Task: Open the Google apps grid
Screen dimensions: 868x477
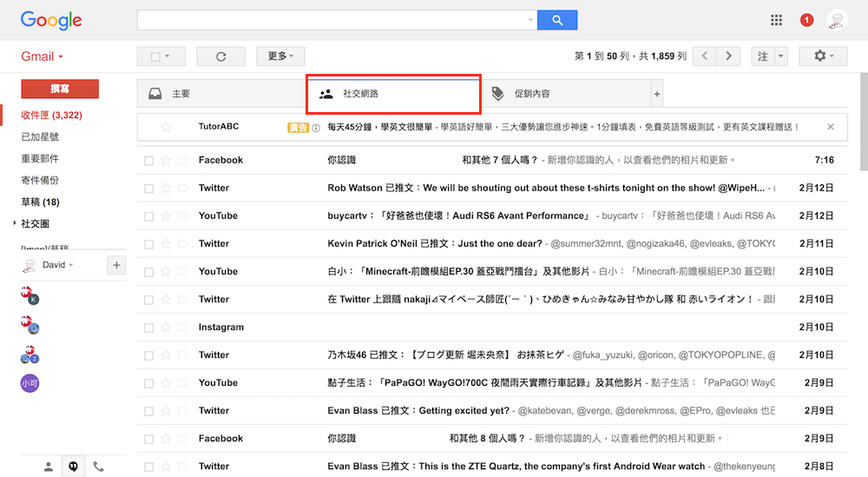Action: (776, 20)
